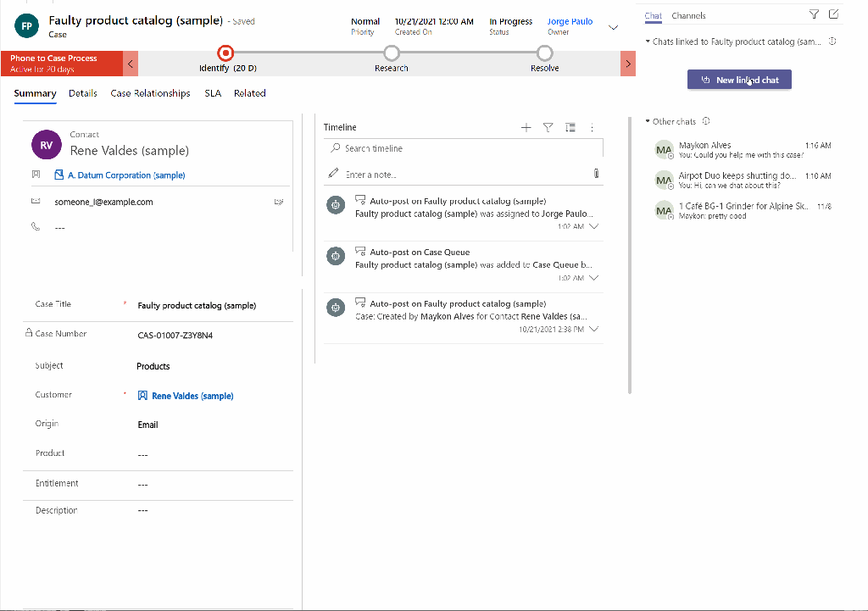The image size is (868, 611).
Task: Collapse the Other chats section
Action: pos(647,121)
